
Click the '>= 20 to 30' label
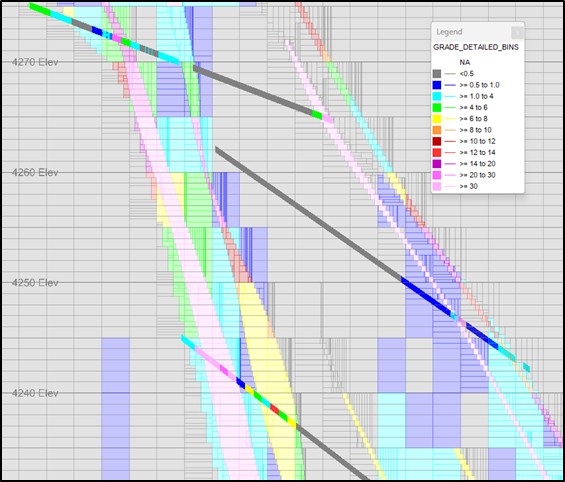477,175
